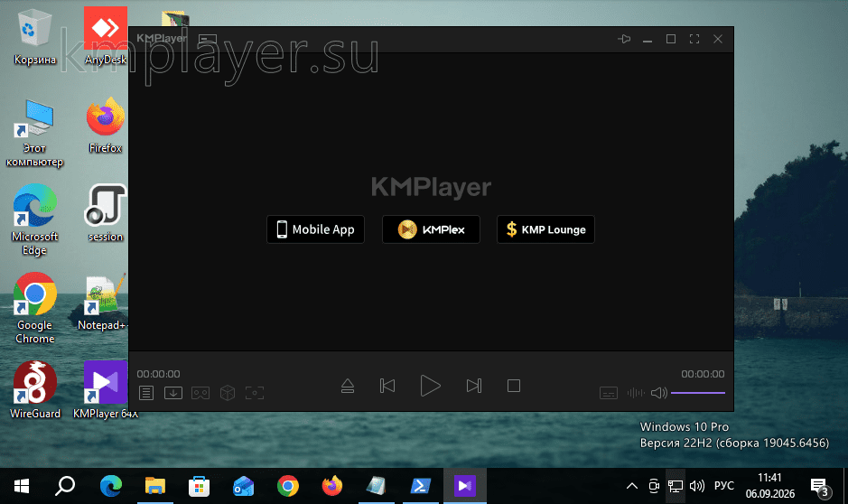
Task: Switch KMPlayer to fullscreen mode
Action: tap(694, 39)
